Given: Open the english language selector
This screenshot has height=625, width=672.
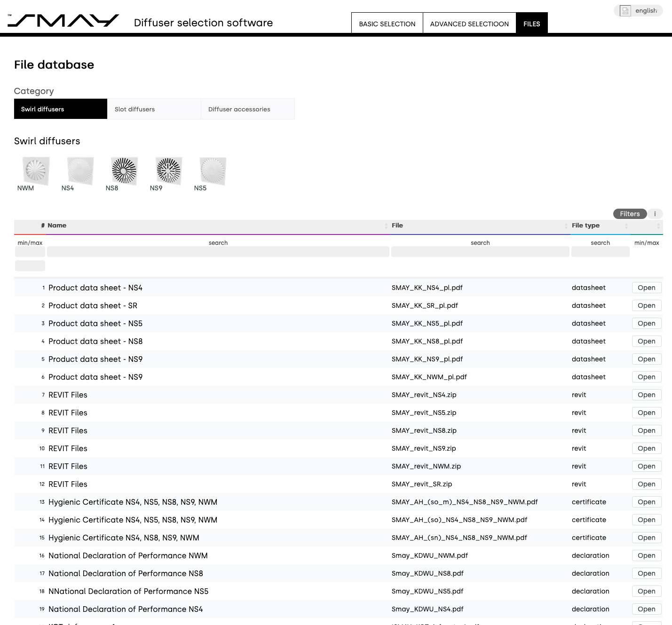Looking at the screenshot, I should [x=638, y=10].
